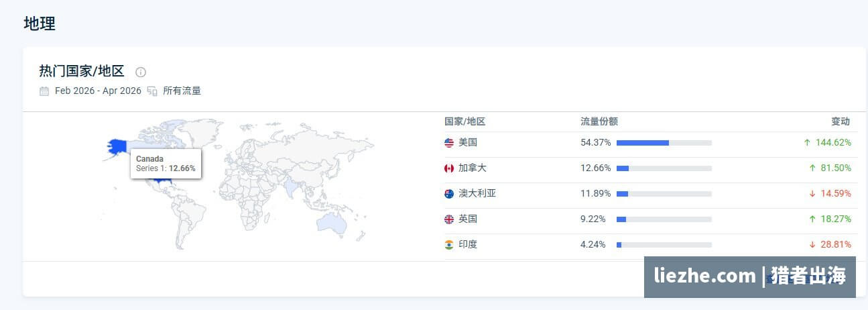This screenshot has width=868, height=310.
Task: Select 英国 in the country list
Action: coord(468,219)
